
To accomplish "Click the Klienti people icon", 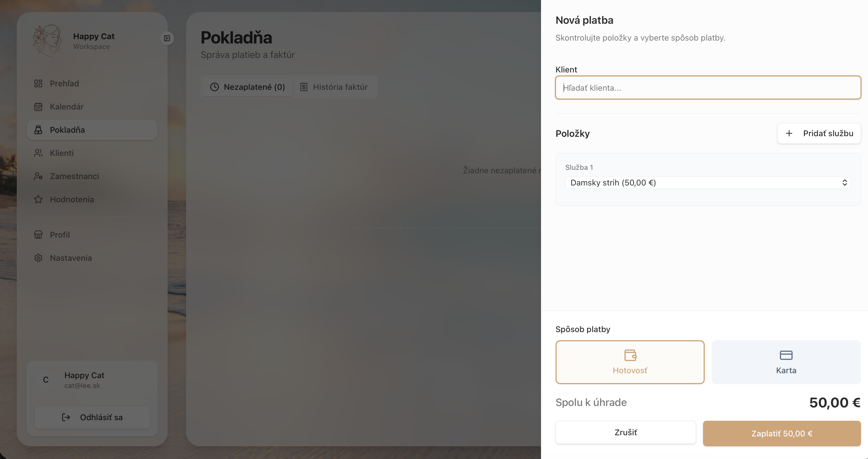I will point(38,153).
